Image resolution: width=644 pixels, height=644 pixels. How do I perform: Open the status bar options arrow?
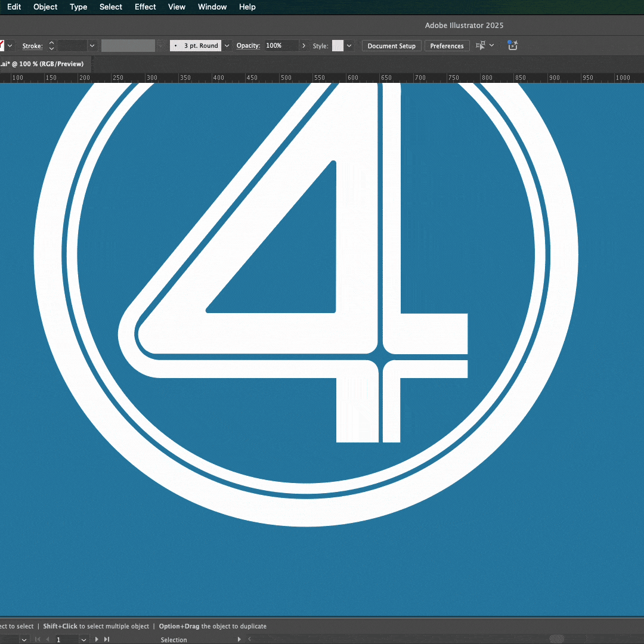point(239,639)
